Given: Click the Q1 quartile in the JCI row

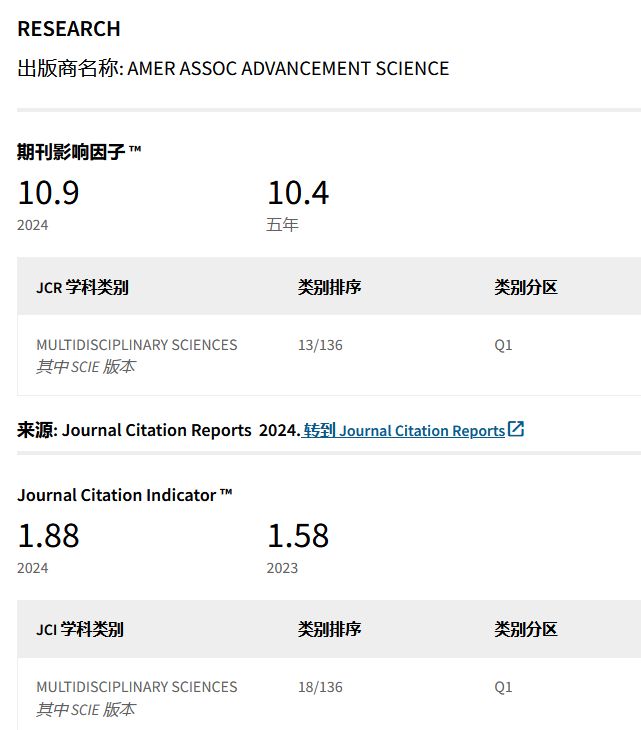Looking at the screenshot, I should (x=503, y=687).
